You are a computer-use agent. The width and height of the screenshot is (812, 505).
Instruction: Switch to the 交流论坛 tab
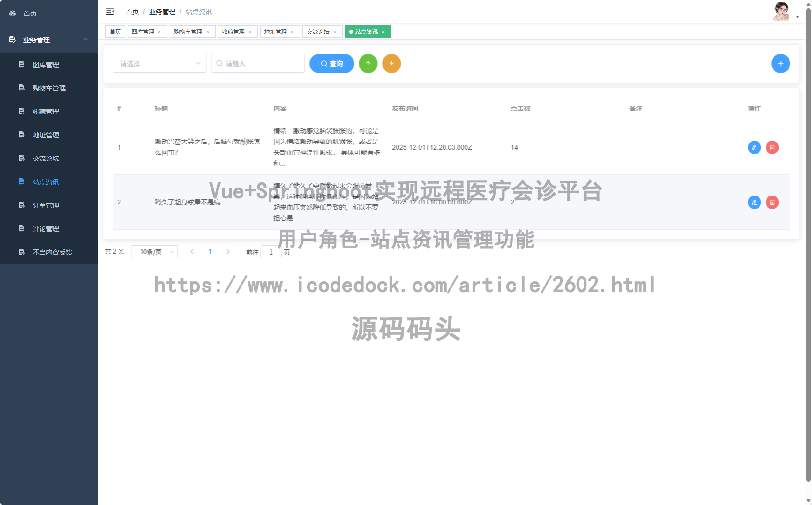pyautogui.click(x=317, y=31)
